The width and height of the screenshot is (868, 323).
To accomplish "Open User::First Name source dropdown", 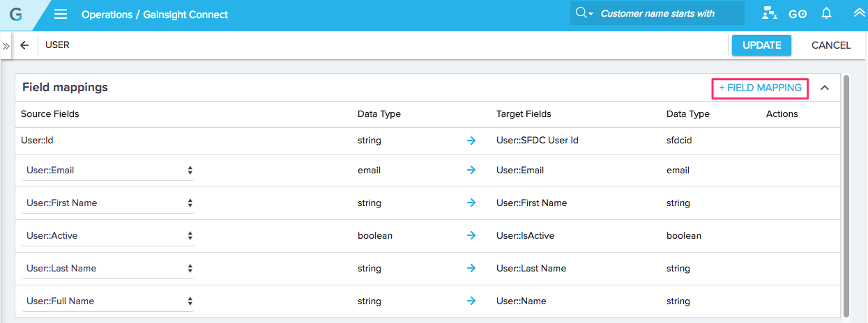I will 108,203.
